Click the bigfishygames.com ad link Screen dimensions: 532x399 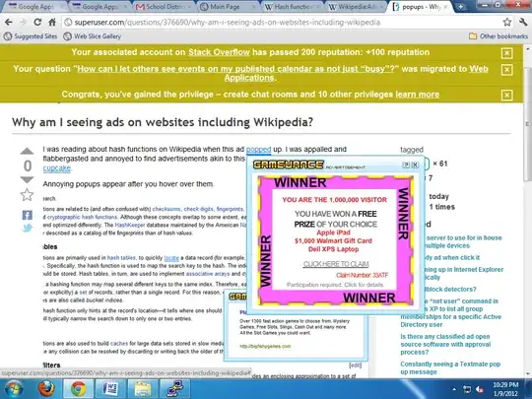point(265,347)
